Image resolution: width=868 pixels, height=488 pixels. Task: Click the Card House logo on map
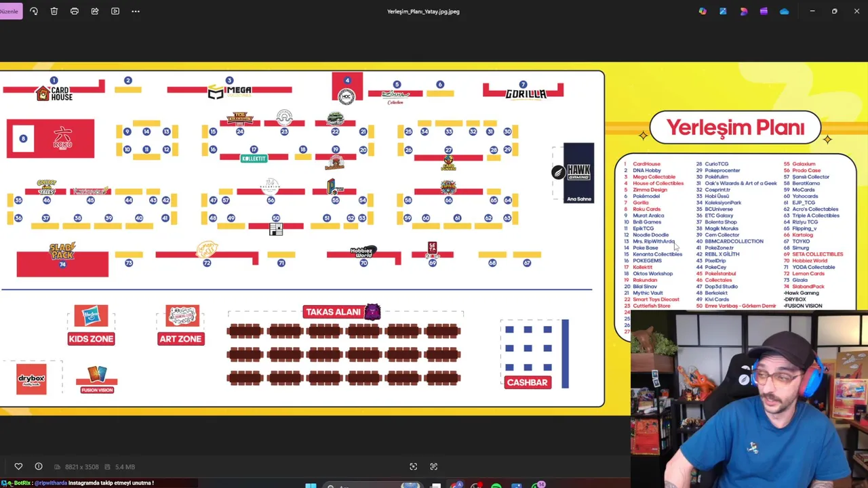coord(54,94)
